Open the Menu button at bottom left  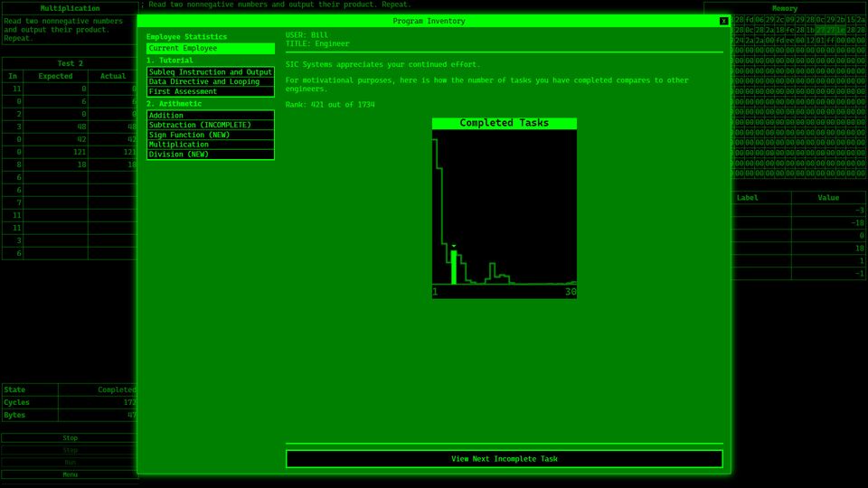70,474
